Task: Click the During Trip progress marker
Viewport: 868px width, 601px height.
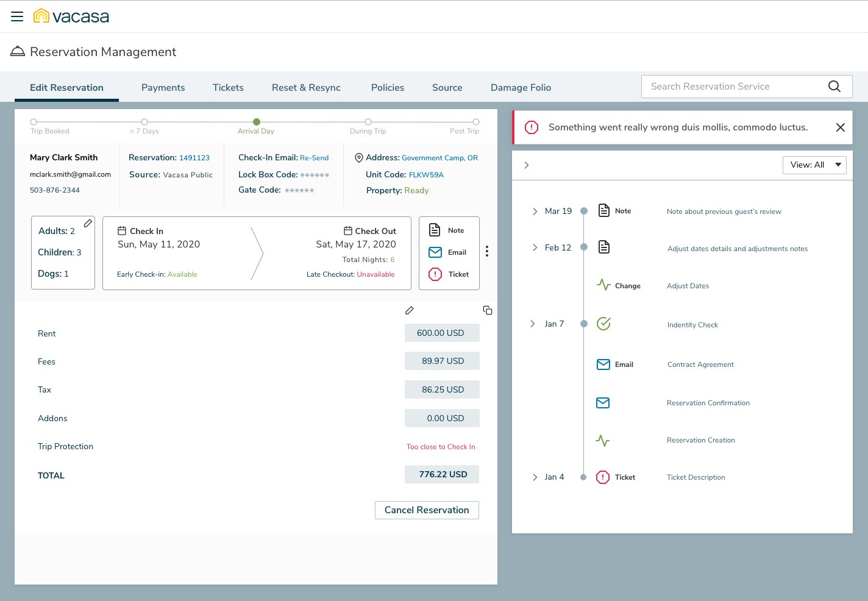Action: pos(368,122)
